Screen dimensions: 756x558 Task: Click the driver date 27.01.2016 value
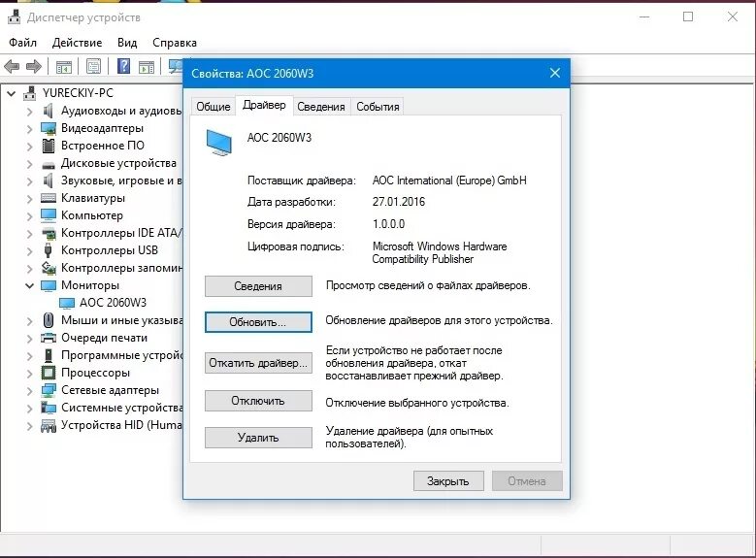[399, 202]
